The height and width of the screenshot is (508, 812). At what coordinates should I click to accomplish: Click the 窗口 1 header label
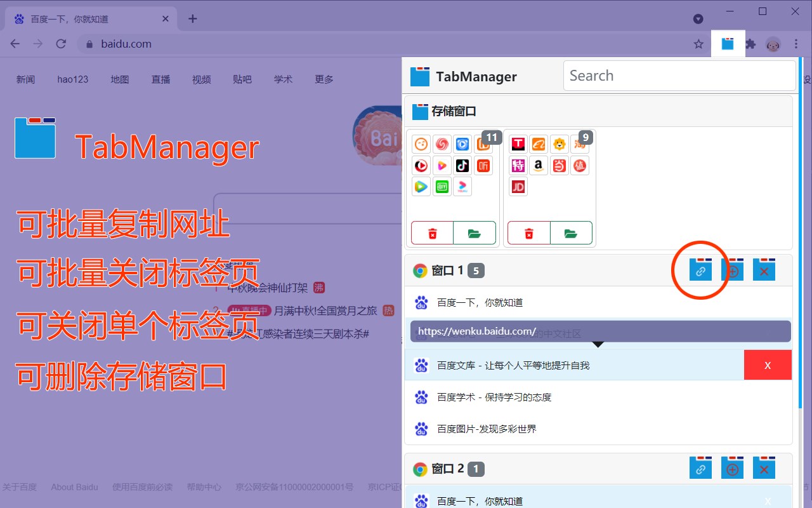coord(447,271)
